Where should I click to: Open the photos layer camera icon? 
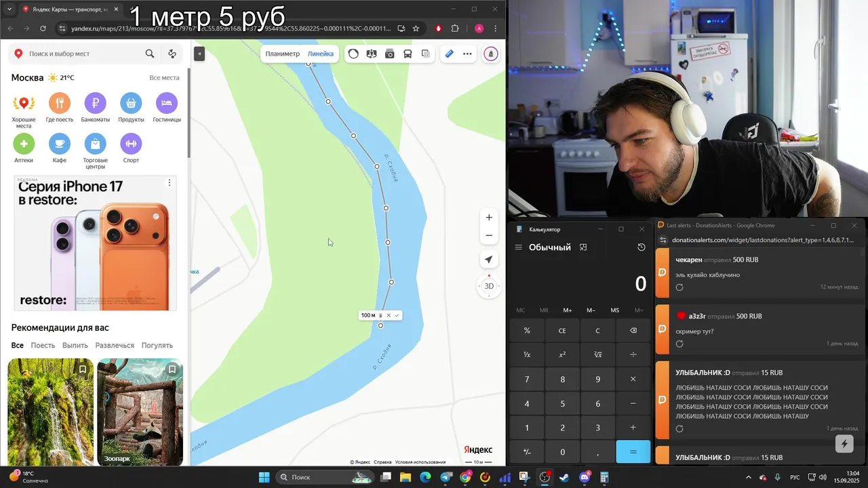389,54
